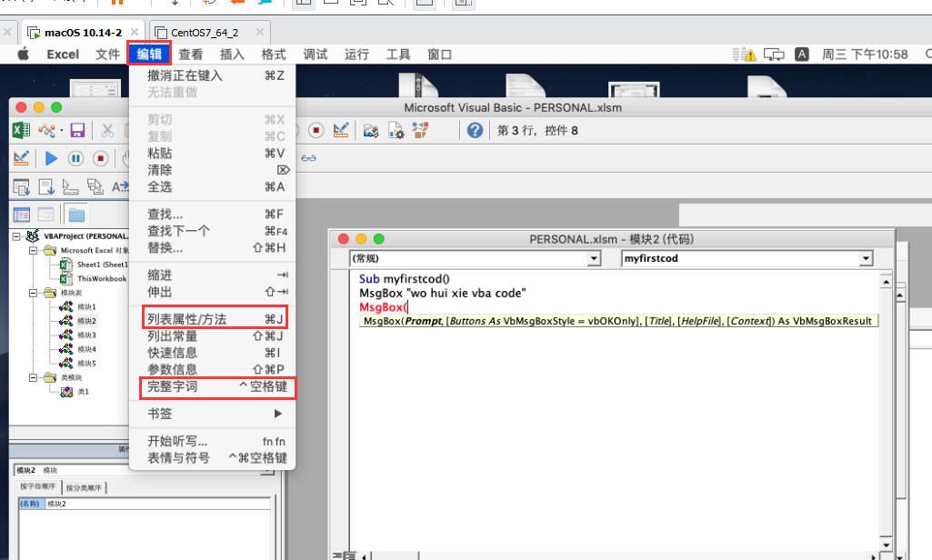Click the display mirroring icon in menu bar
This screenshot has width=932, height=560.
pyautogui.click(x=773, y=55)
